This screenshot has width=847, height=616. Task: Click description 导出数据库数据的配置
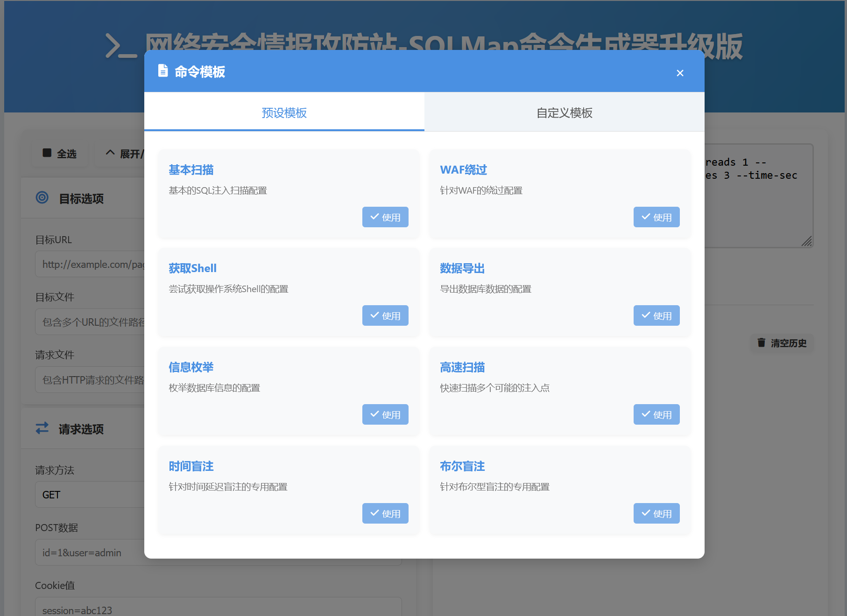tap(486, 289)
